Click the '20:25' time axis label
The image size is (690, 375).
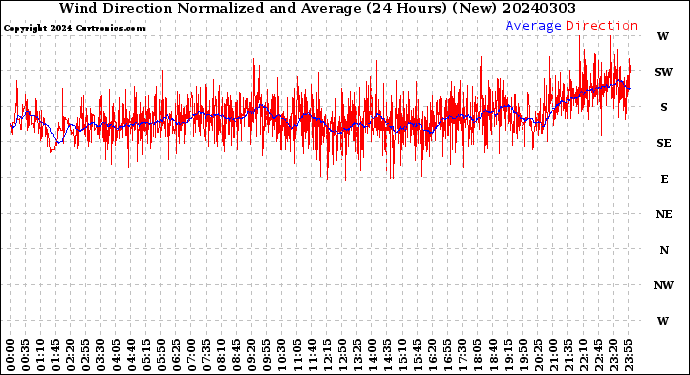(x=538, y=355)
